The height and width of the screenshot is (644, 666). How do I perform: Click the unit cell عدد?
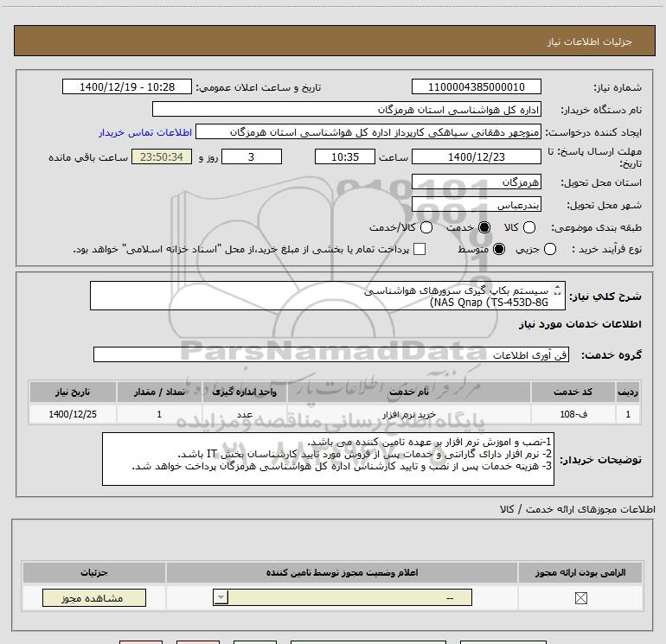click(244, 414)
